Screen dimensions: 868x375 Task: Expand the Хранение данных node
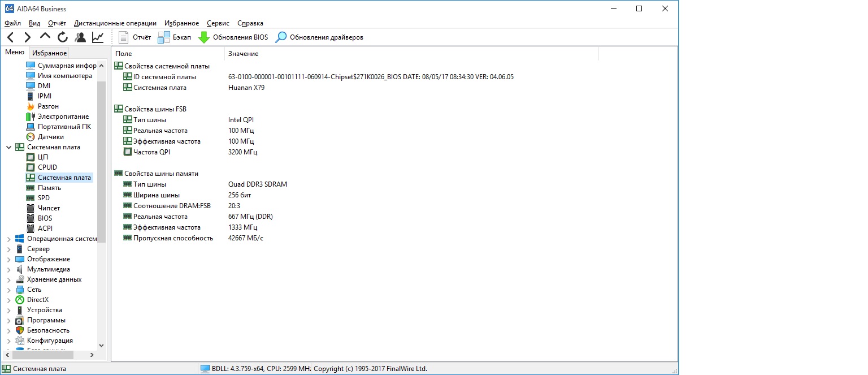(8, 279)
